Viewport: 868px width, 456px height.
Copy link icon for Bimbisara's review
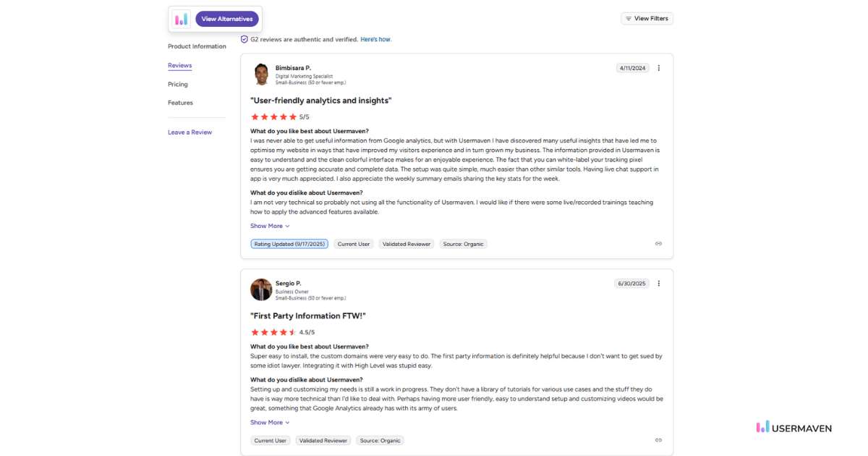658,244
